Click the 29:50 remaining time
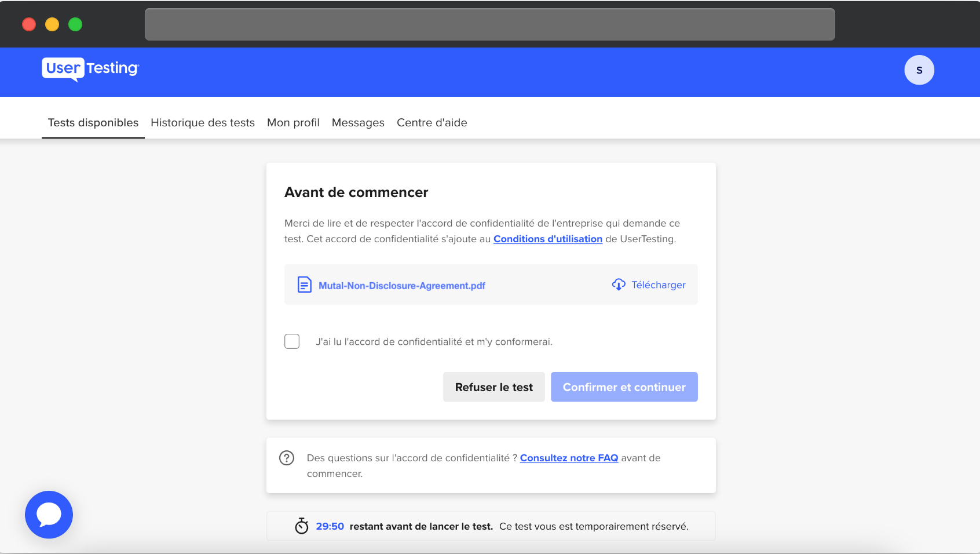Image resolution: width=980 pixels, height=554 pixels. point(330,526)
